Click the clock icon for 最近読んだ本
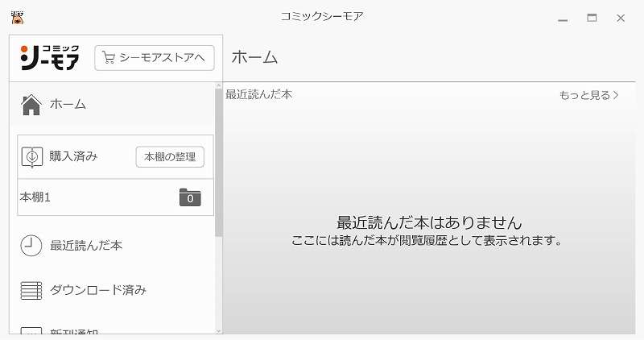644x340 pixels. click(x=31, y=246)
